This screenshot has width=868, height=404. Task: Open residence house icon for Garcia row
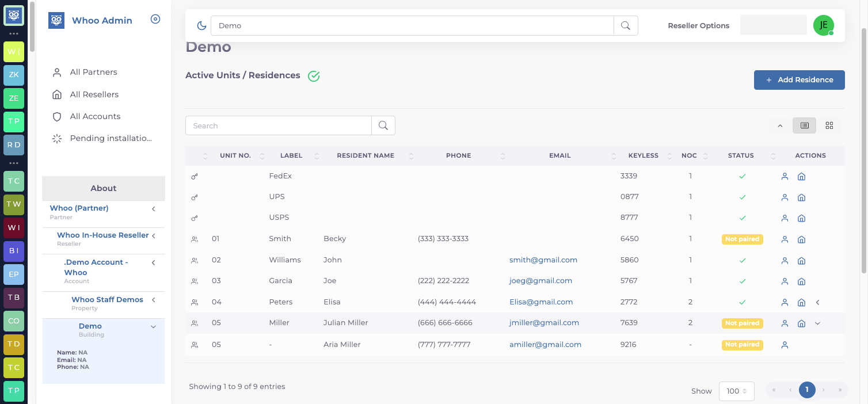801,281
